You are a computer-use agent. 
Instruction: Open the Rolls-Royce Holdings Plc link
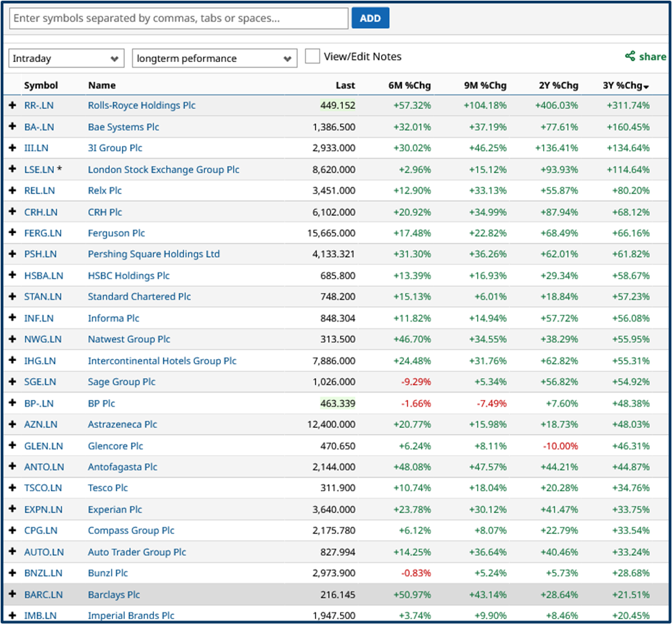[x=141, y=106]
